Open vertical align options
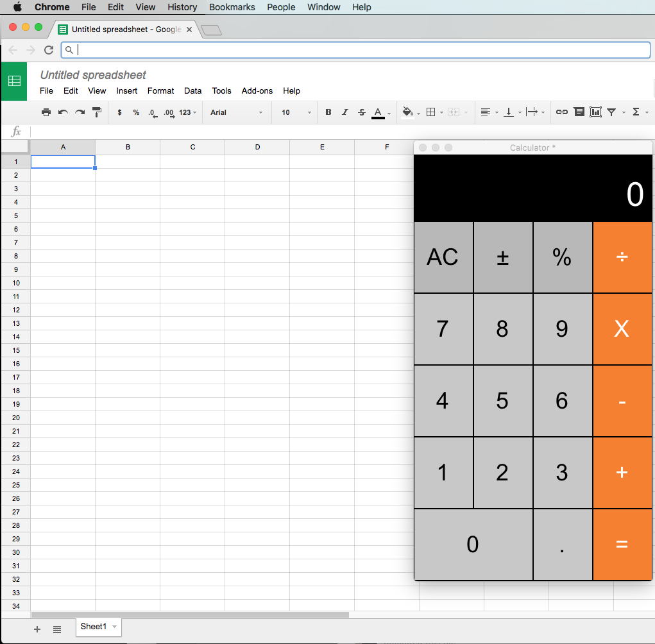Screen dimensions: 655x644 point(508,112)
